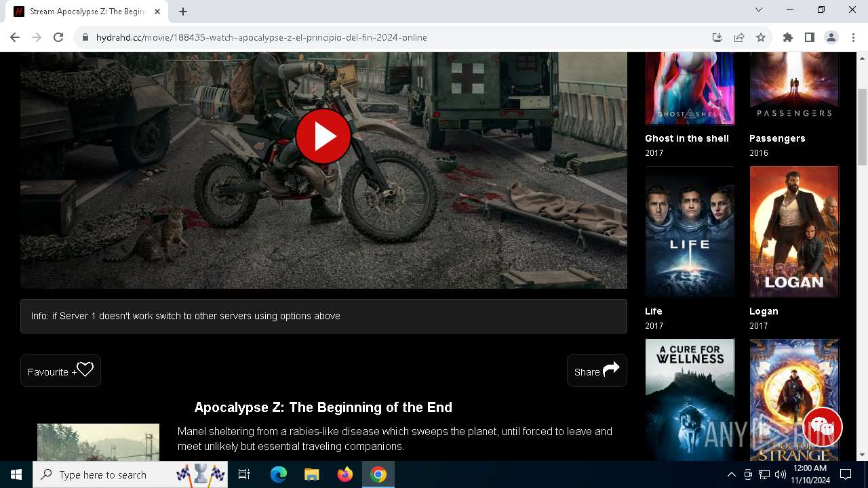Bookmark this tab with the star icon
Screen dimensions: 868x488
click(x=761, y=37)
